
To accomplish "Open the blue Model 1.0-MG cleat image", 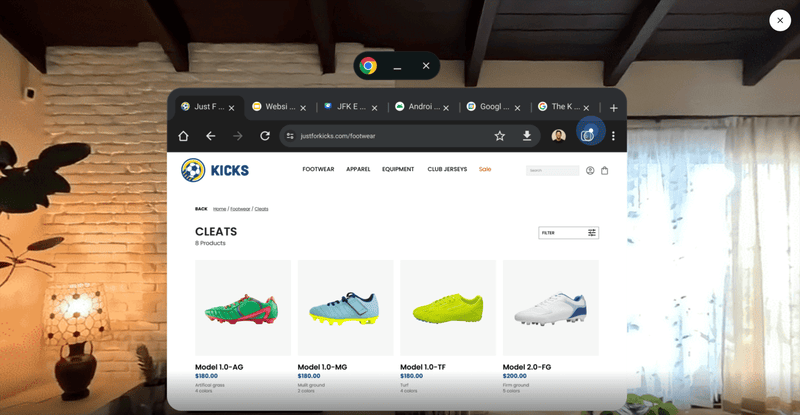I will (x=345, y=308).
